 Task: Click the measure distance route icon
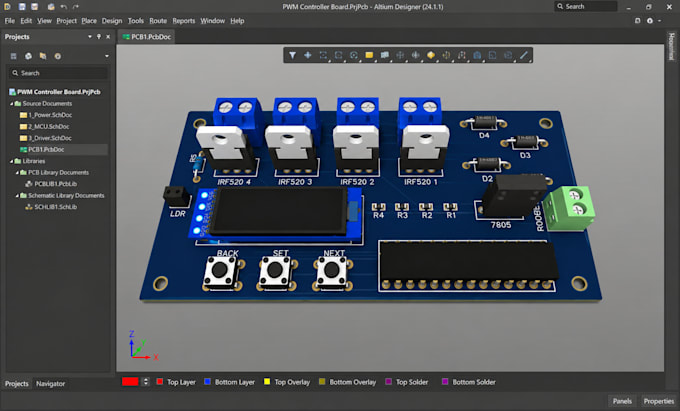click(x=462, y=55)
